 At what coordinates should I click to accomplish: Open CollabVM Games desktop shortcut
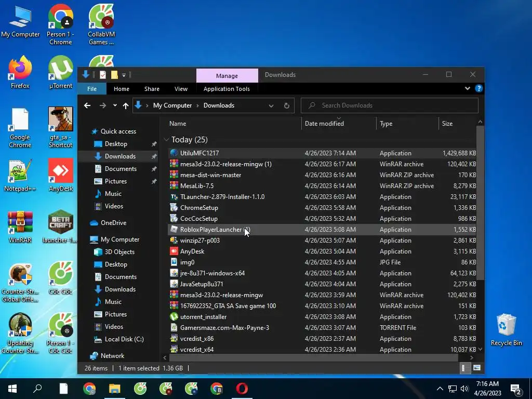pyautogui.click(x=101, y=24)
